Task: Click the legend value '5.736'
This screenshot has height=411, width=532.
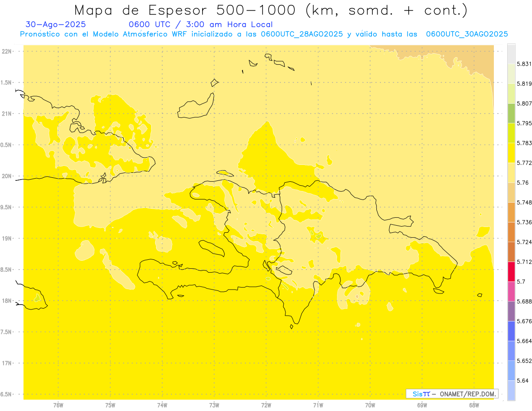Action: (524, 222)
